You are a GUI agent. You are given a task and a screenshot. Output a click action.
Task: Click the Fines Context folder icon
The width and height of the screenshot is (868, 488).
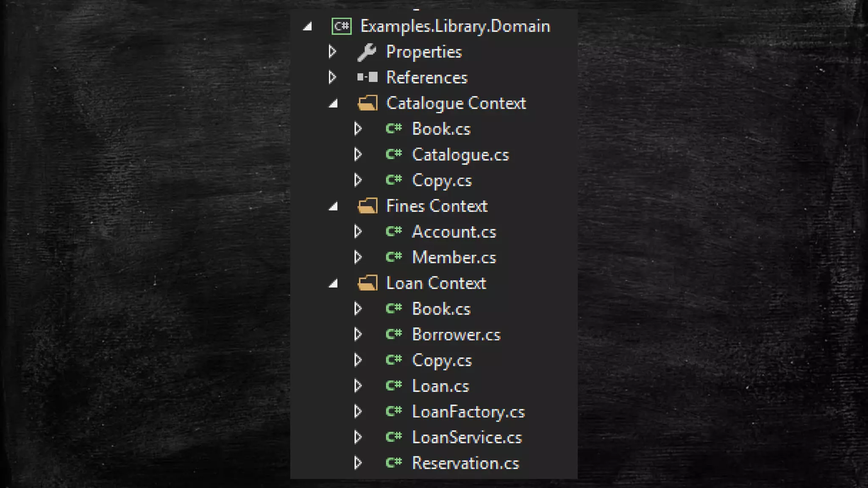[367, 206]
